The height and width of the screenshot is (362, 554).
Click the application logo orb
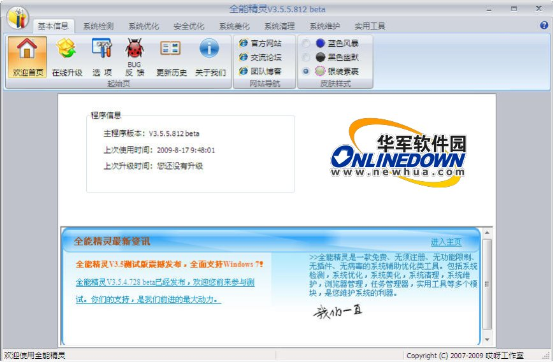coord(18,17)
